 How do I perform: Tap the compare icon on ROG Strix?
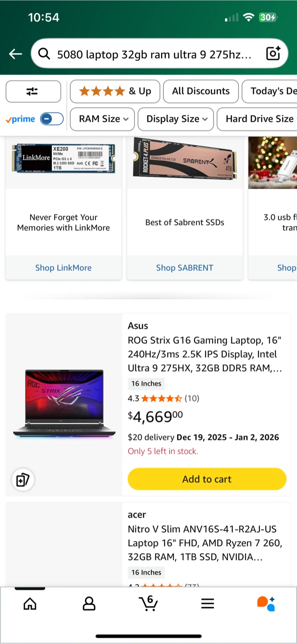coord(22,480)
